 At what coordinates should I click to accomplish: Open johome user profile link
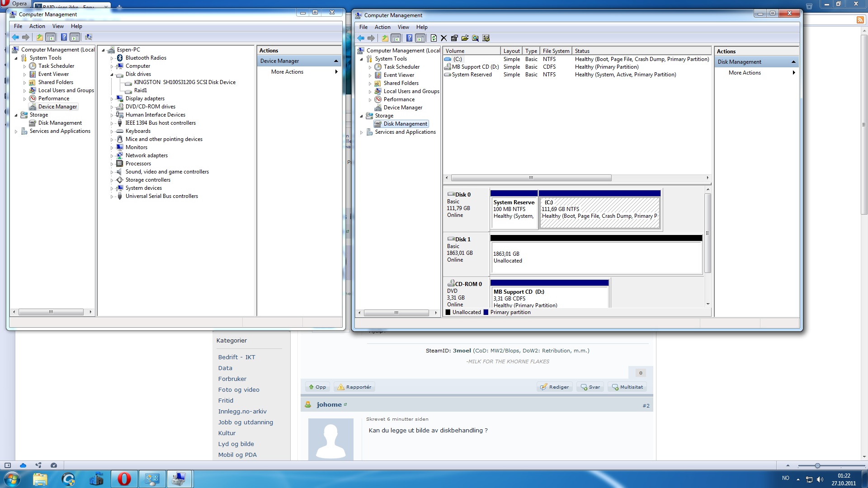click(x=329, y=405)
